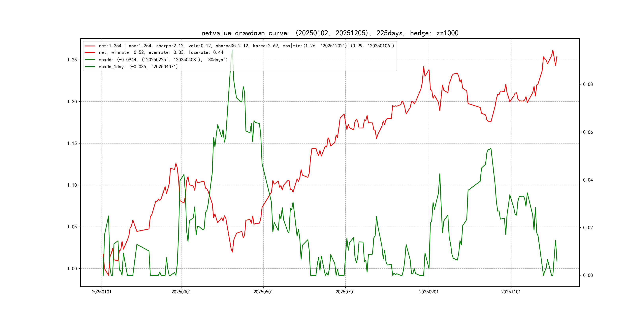Screen dimensions: 644x322
Task: Click the green drawdown peak near April
Action: click(232, 50)
